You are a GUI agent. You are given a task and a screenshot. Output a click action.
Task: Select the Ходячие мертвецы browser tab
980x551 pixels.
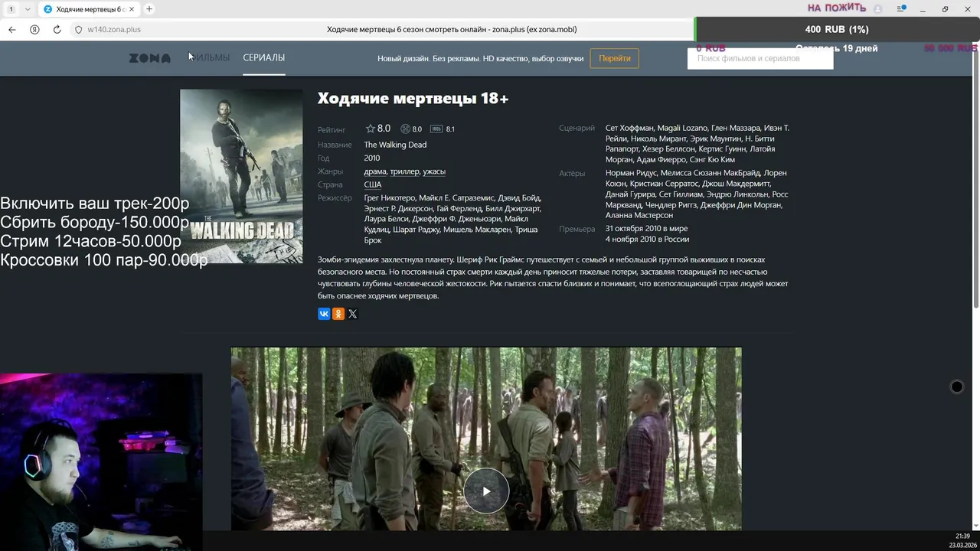(90, 9)
